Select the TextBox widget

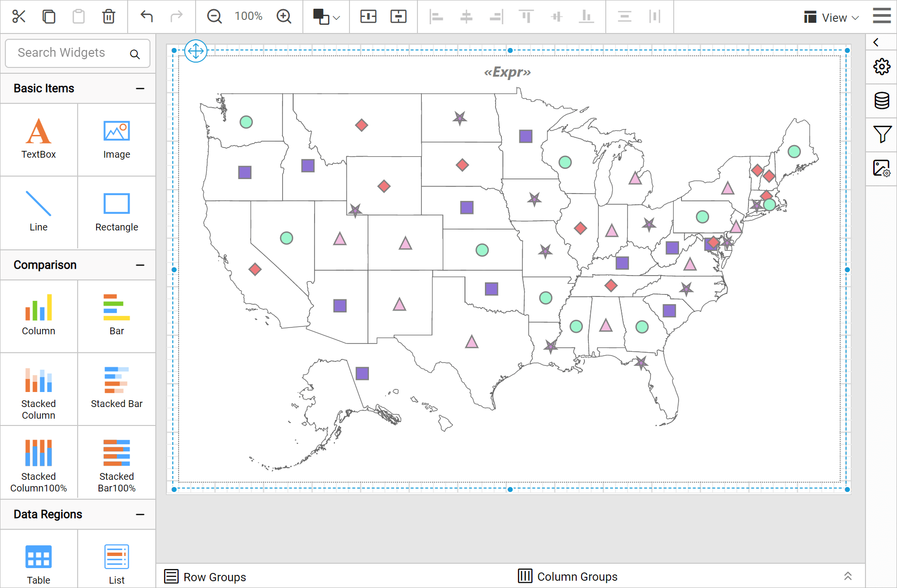38,138
